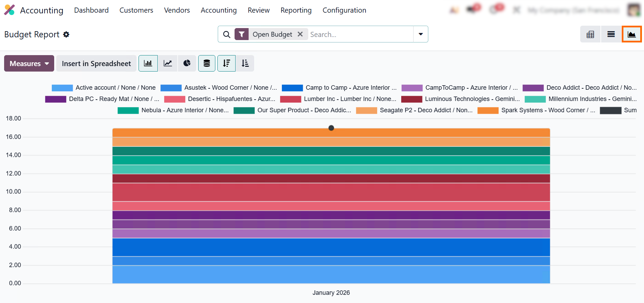Open the pivot view

tap(590, 34)
